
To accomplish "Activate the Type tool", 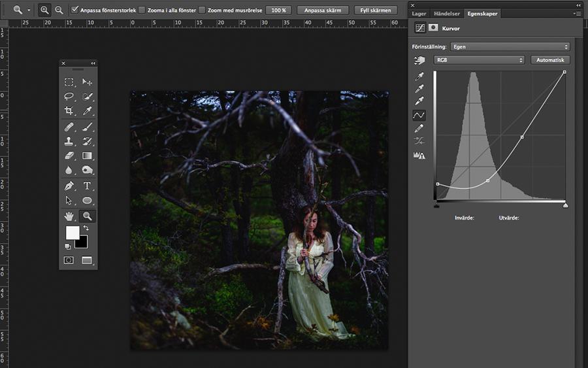I will pyautogui.click(x=87, y=186).
